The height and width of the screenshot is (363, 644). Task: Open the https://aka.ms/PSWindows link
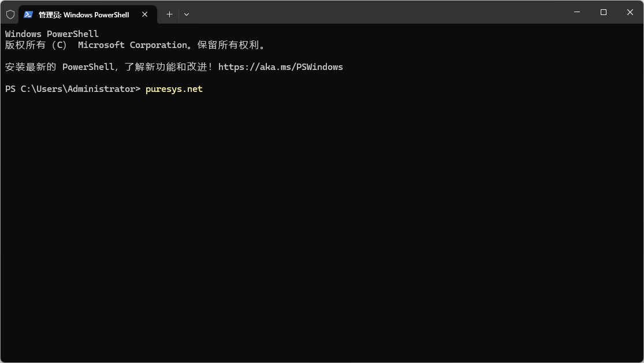(x=281, y=66)
